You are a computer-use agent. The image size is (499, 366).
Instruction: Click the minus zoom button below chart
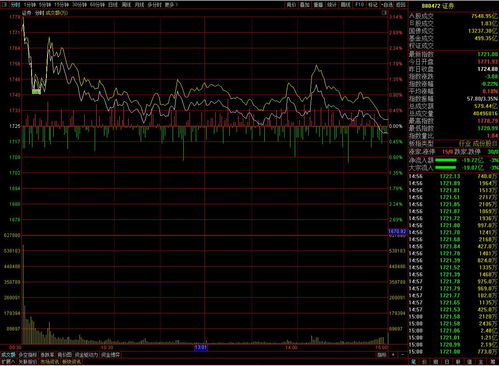pyautogui.click(x=402, y=354)
